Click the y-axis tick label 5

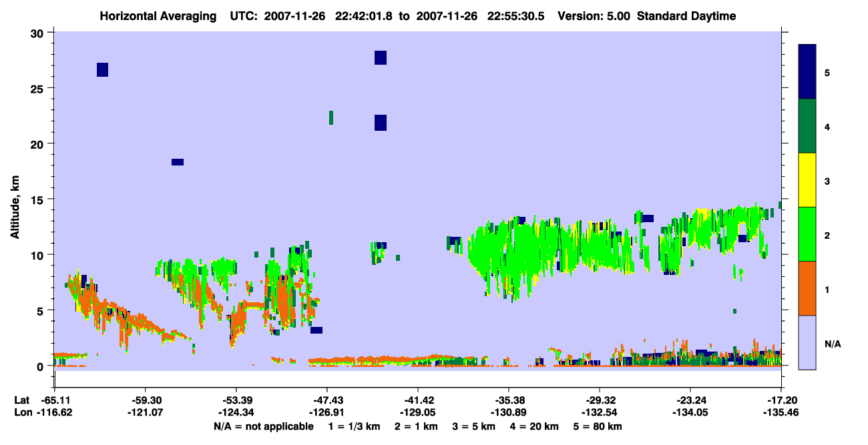click(42, 310)
